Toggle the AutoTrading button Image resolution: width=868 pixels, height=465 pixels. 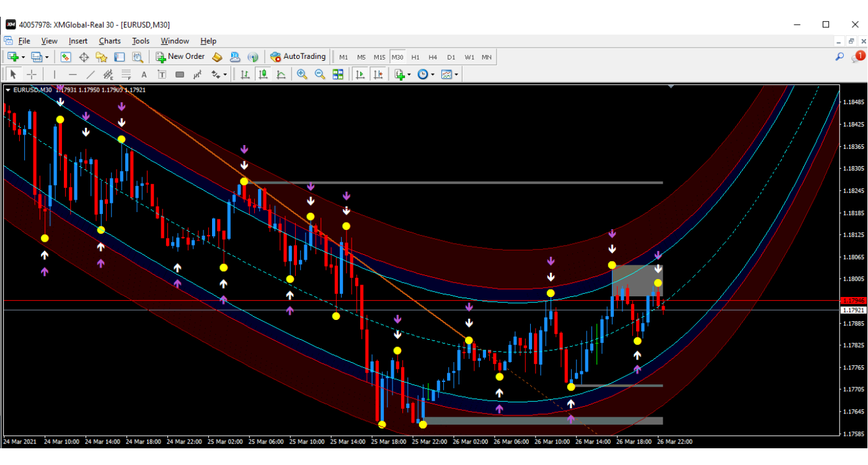298,57
